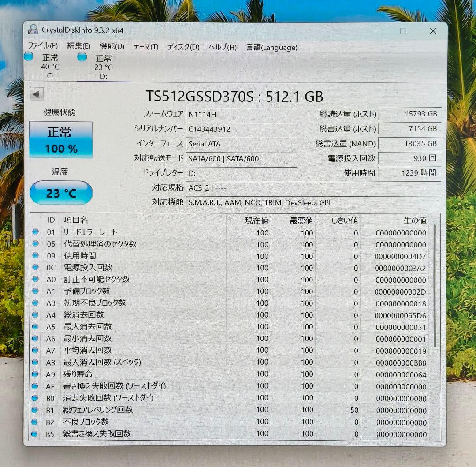The height and width of the screenshot is (467, 476).
Task: Click the status dot of row A0 訂正不可能セクタ数
Action: tap(36, 279)
